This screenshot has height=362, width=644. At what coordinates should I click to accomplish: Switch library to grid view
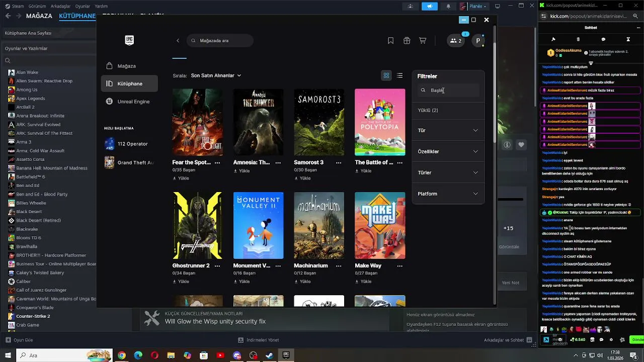386,75
